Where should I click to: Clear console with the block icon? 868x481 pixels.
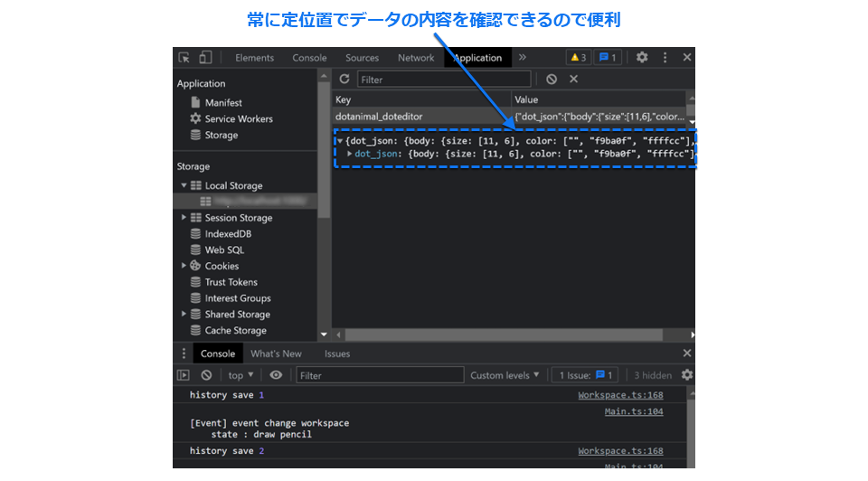click(206, 375)
